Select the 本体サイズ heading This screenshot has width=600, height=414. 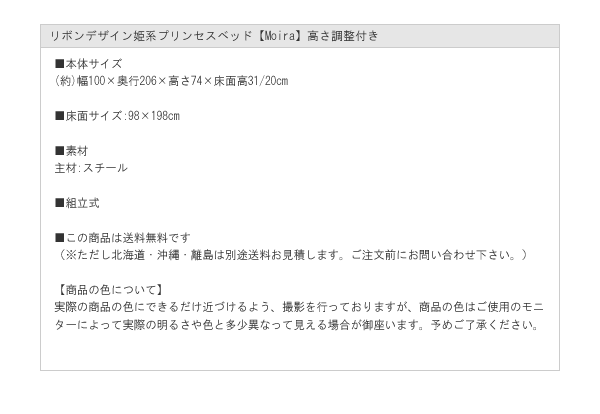(88, 64)
